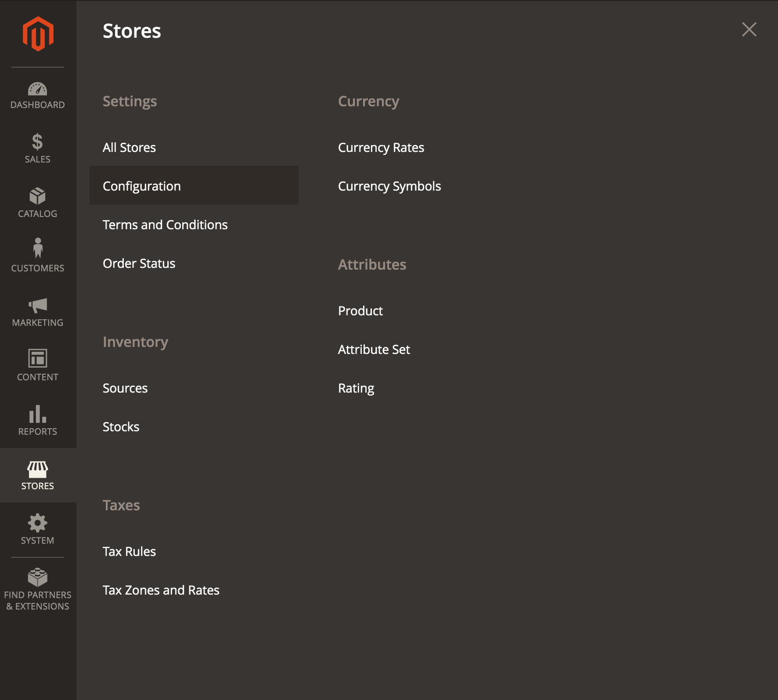Click the Magento logo icon
778x700 pixels.
pos(38,34)
